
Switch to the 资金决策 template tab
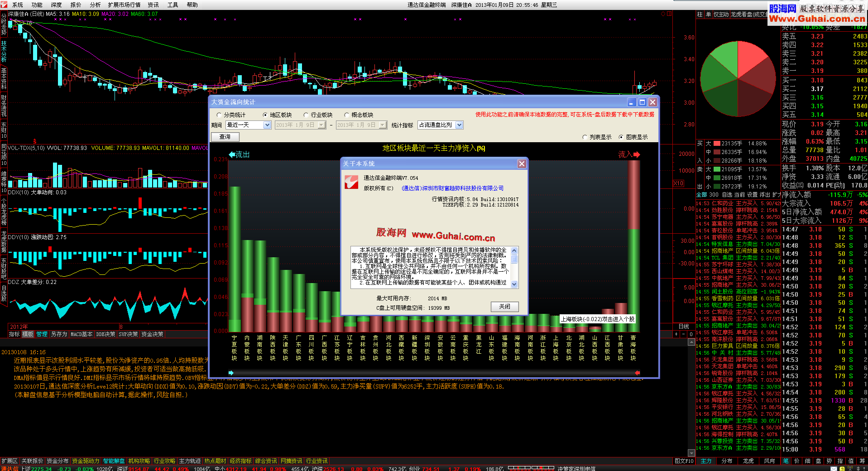(152, 334)
